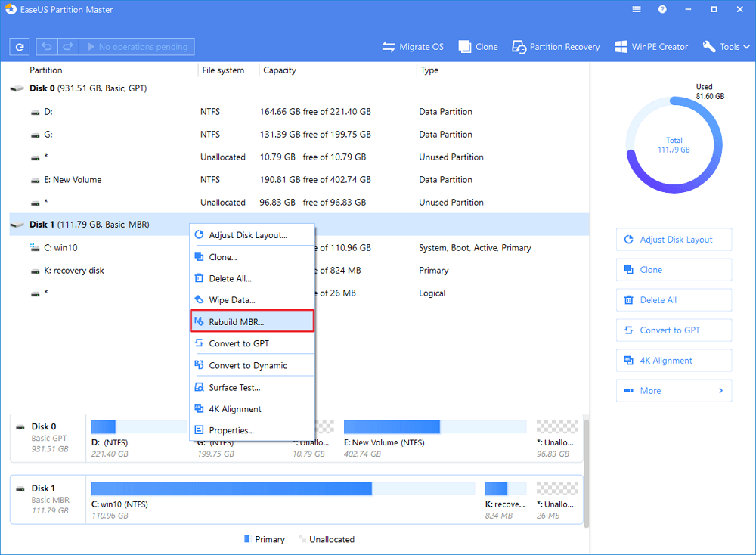Open the Tools dropdown menu
756x555 pixels.
724,47
